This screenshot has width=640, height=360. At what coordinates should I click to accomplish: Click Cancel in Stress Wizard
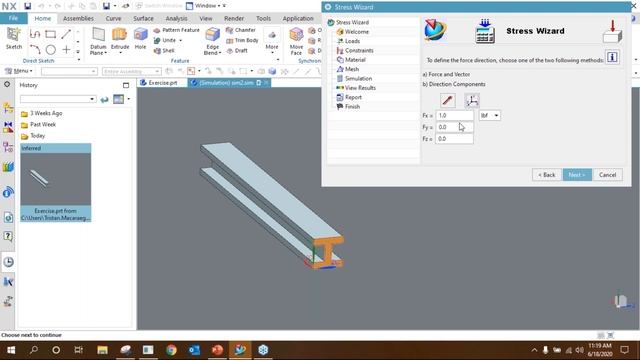[x=607, y=175]
